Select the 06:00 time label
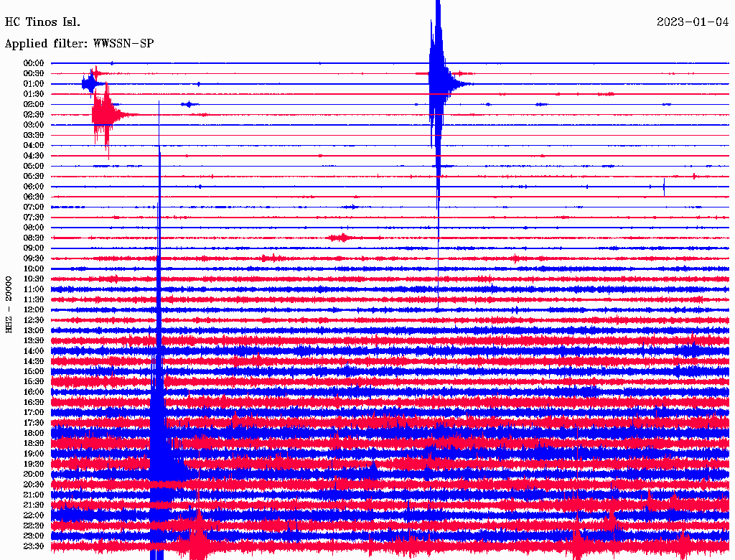 pos(34,187)
